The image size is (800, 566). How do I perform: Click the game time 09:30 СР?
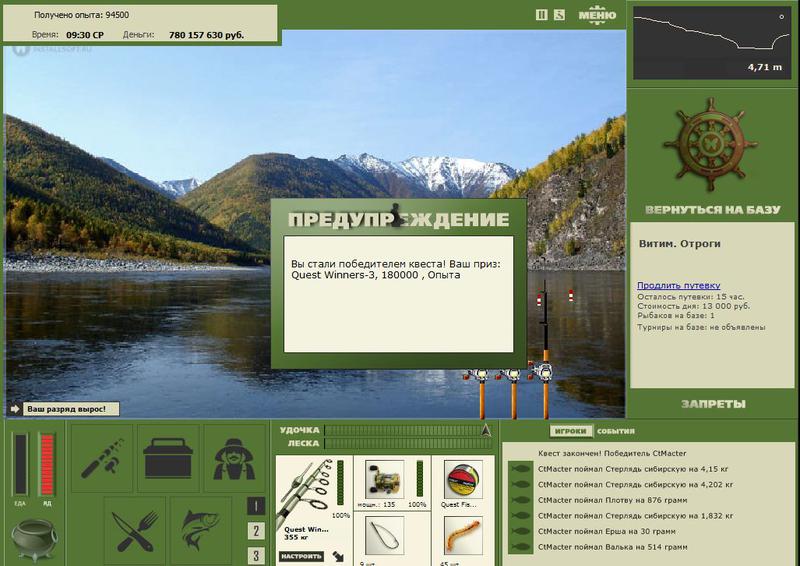[x=85, y=35]
